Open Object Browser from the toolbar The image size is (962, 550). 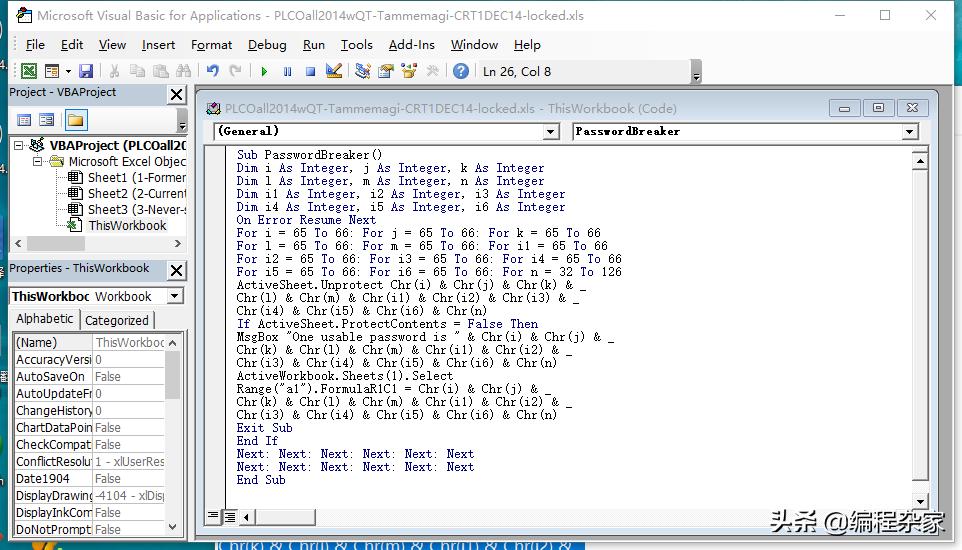click(x=409, y=71)
